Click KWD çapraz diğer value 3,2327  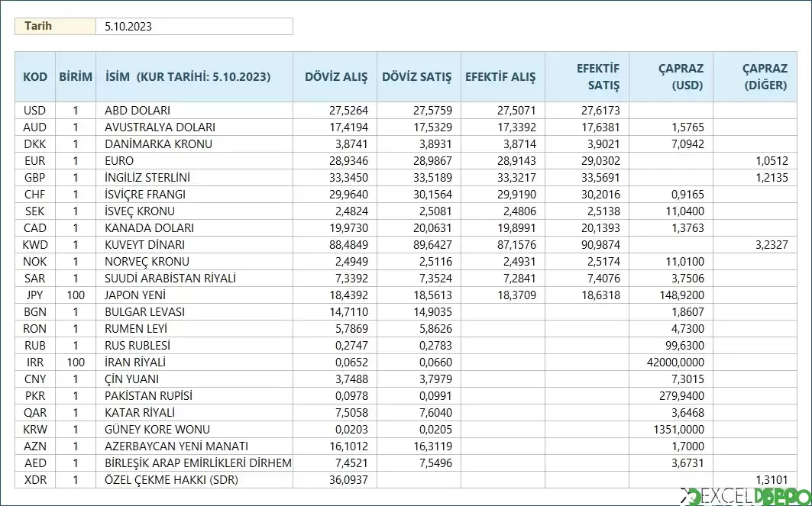pos(755,245)
